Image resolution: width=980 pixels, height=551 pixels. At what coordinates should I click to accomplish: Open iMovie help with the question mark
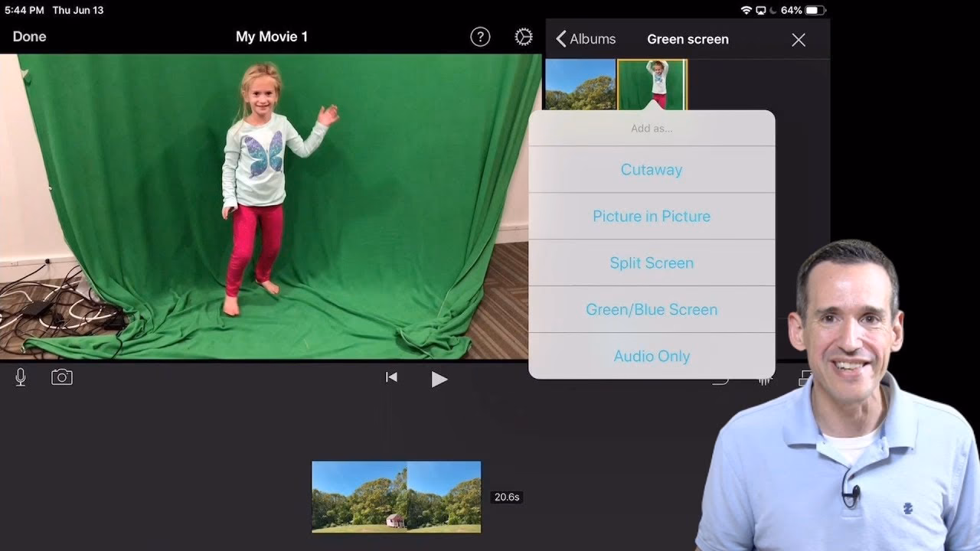pyautogui.click(x=480, y=36)
